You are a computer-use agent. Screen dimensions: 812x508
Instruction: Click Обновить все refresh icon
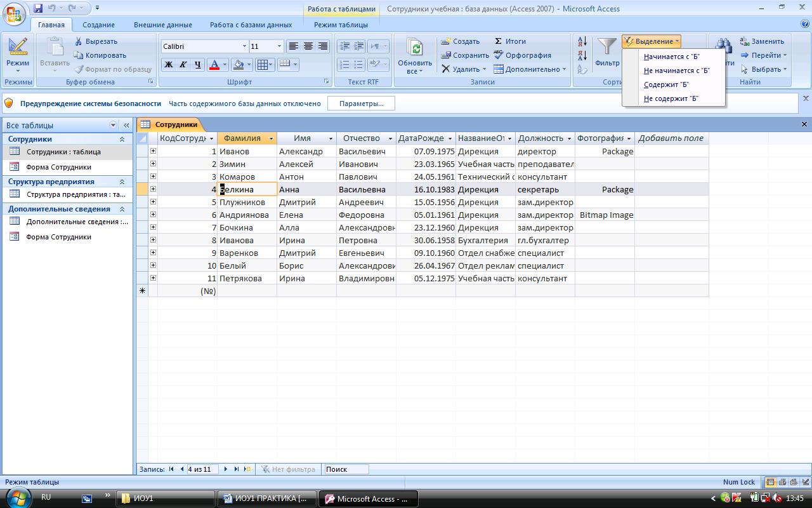click(415, 56)
